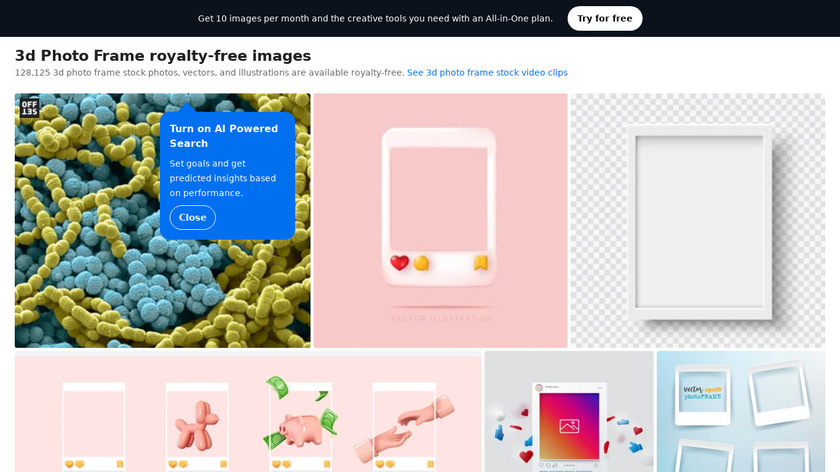
Task: Select the reaching hands photo frame
Action: point(404,425)
